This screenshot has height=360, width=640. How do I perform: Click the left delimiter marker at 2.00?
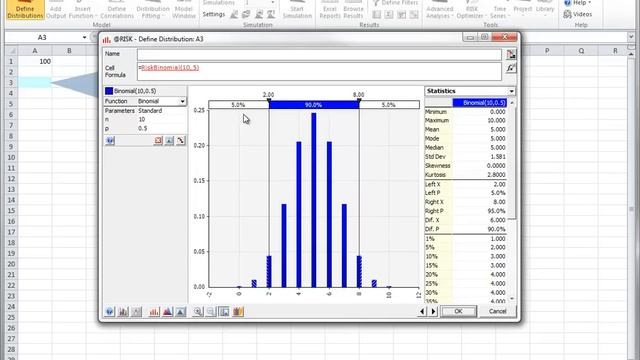(x=269, y=100)
